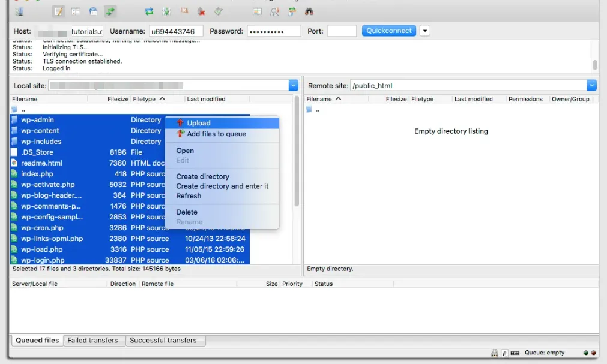Search for files with the binoculars icon
607x364 pixels.
[x=309, y=11]
